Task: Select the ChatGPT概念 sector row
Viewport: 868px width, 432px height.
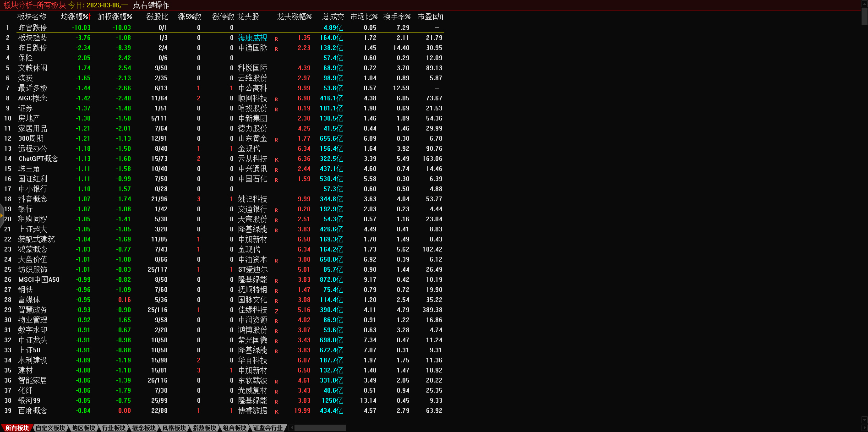Action: [38, 159]
